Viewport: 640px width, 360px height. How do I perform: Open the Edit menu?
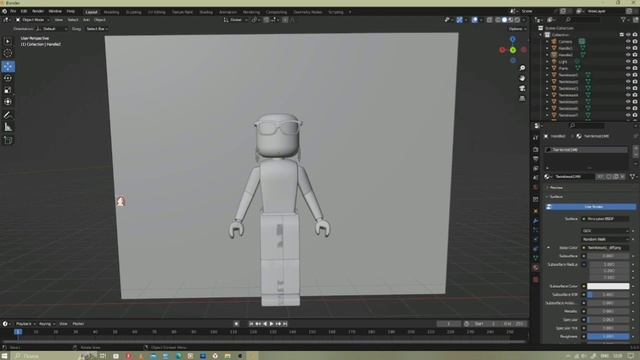(24, 11)
